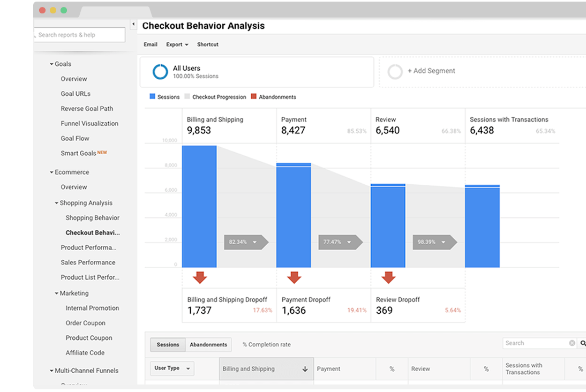Open the Export menu
586x392 pixels.
pyautogui.click(x=177, y=44)
